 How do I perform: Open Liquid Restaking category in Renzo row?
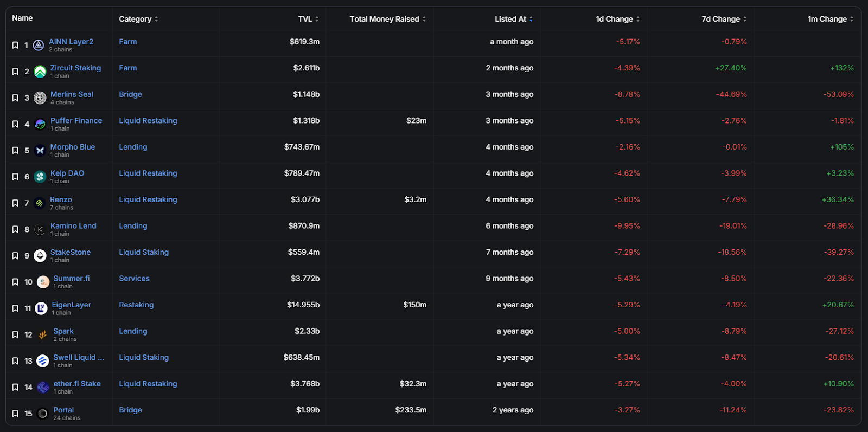pos(148,199)
